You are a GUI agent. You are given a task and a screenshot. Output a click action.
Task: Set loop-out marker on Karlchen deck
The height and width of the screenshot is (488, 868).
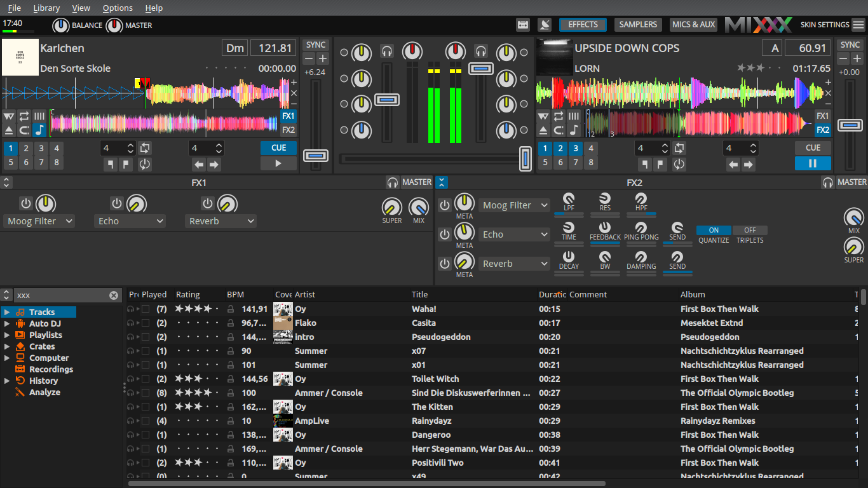pyautogui.click(x=126, y=165)
